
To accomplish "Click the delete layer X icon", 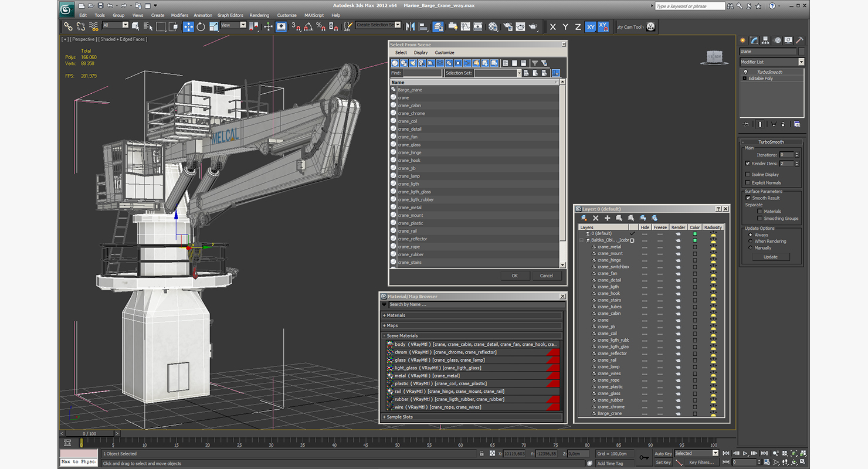I will pyautogui.click(x=595, y=218).
